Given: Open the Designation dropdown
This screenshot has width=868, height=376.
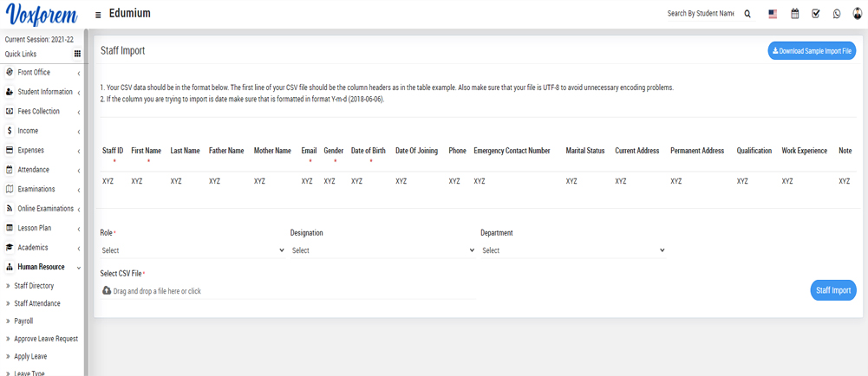Looking at the screenshot, I should coord(382,250).
